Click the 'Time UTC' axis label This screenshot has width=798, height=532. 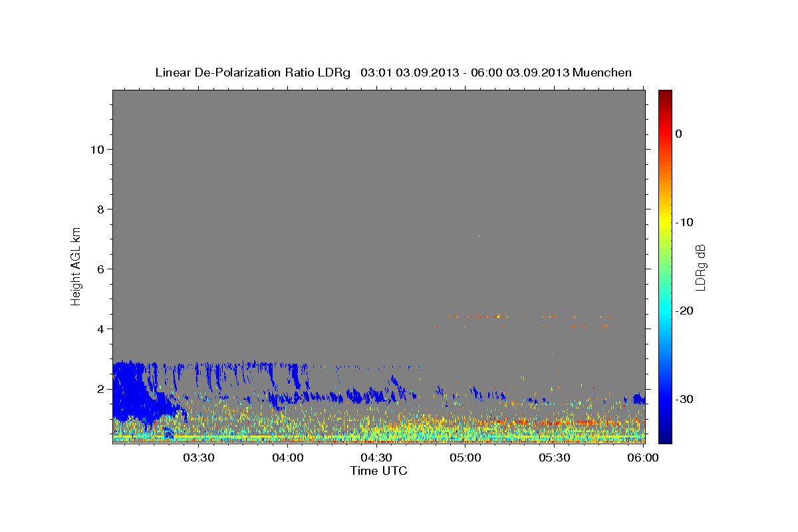click(378, 471)
